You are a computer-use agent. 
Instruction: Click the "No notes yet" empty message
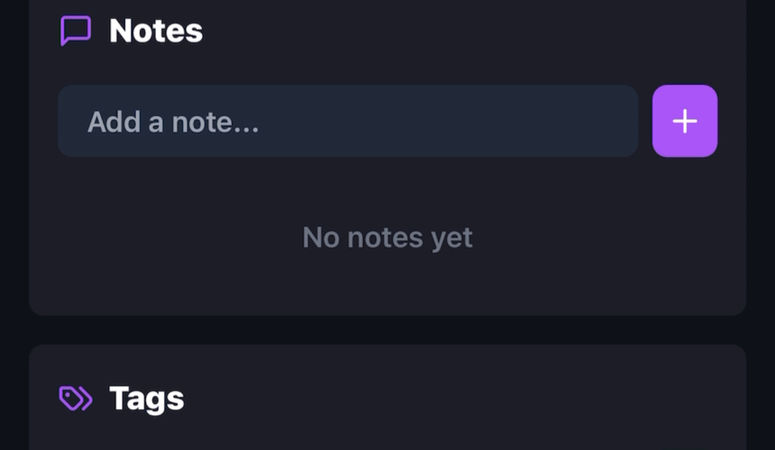pos(388,237)
